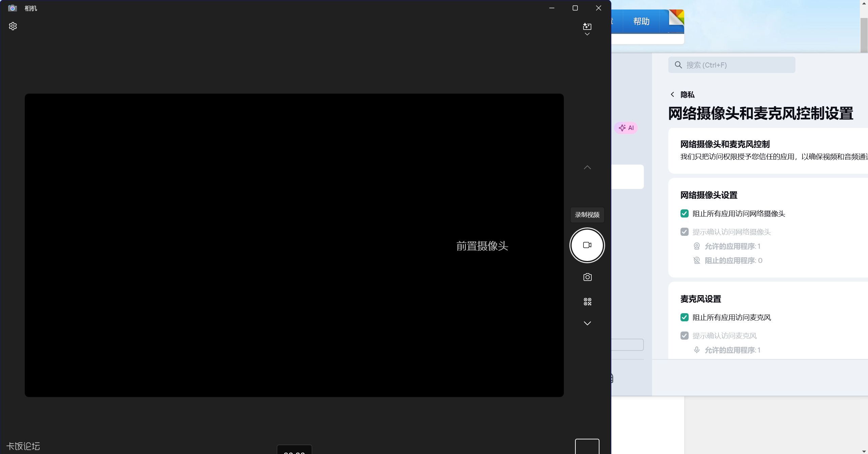The height and width of the screenshot is (454, 868).
Task: Maximize the Camera window
Action: tap(575, 8)
